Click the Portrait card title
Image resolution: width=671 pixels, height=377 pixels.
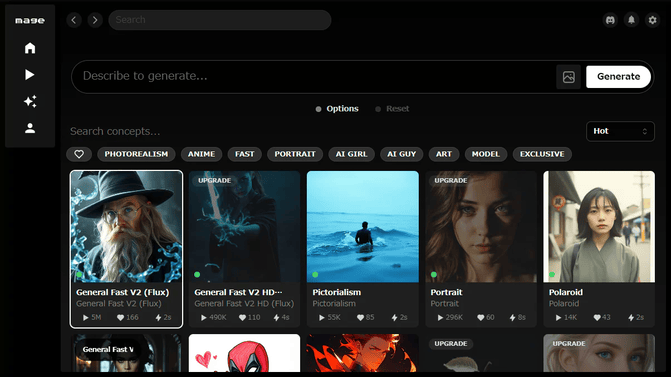(x=446, y=292)
